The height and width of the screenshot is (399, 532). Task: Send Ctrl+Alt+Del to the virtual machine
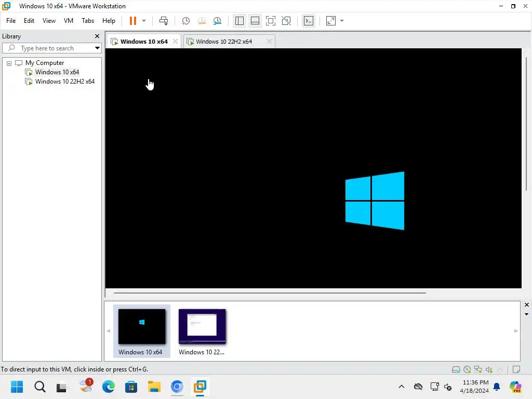coord(164,21)
